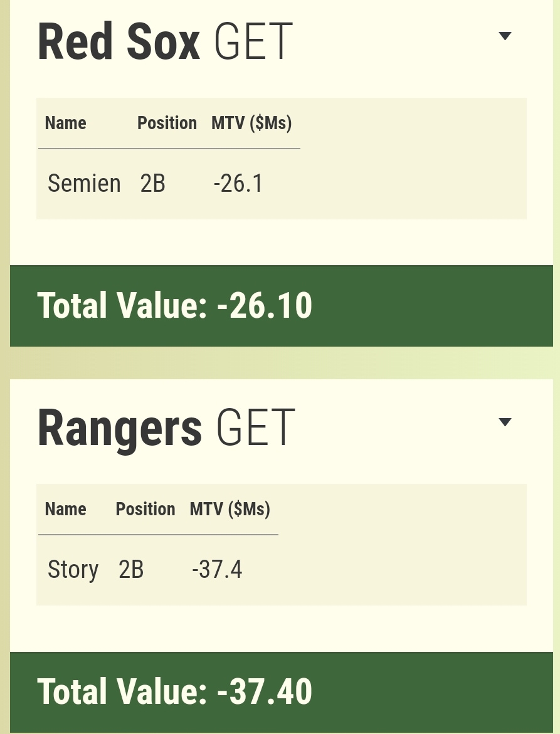Collapse the Red Sox GET panel arrow
Viewport: 560px width, 734px height.
505,36
